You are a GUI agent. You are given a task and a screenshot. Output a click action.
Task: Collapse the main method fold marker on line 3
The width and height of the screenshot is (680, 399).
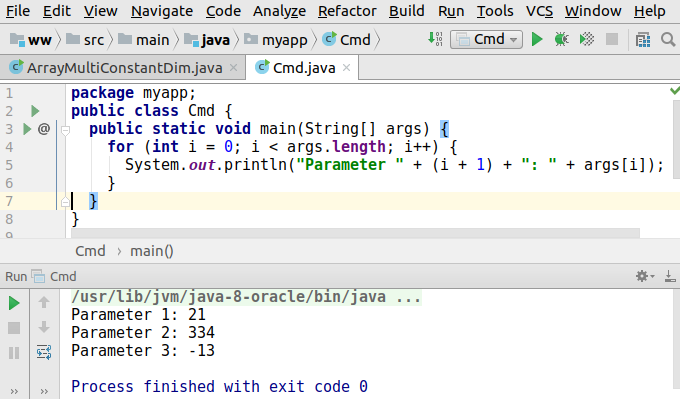[65, 130]
